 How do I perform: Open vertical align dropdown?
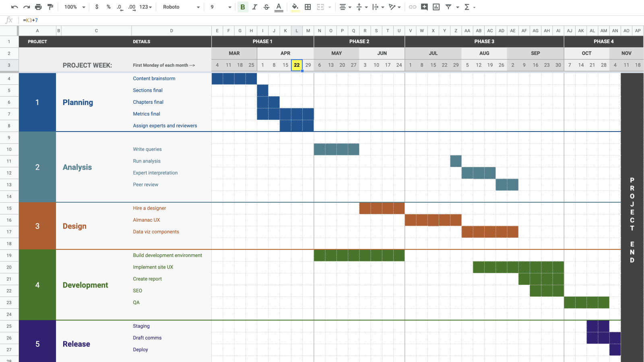click(x=362, y=7)
